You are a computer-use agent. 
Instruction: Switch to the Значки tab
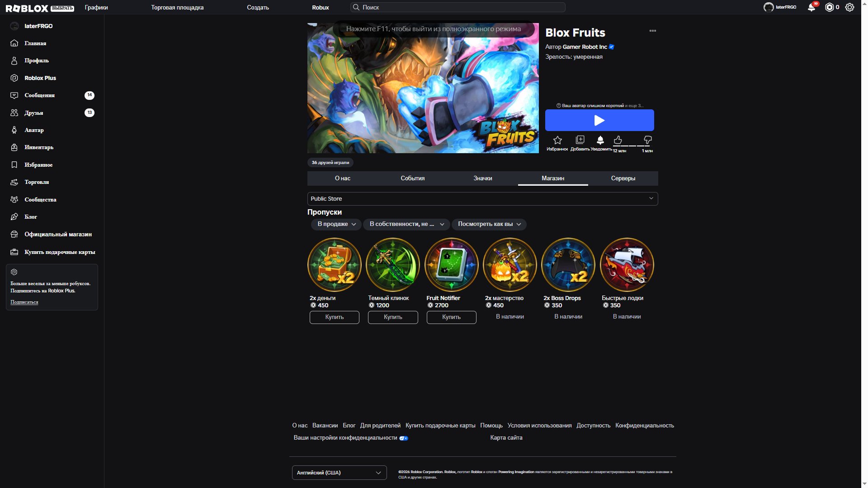point(483,178)
